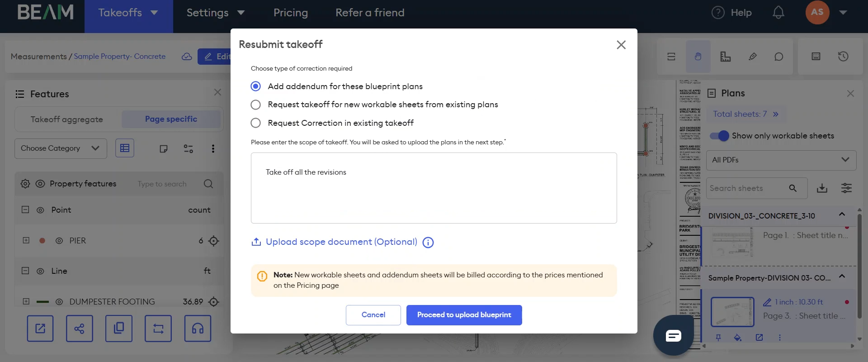Viewport: 868px width, 362px height.
Task: Select Request Correction in existing takeoff
Action: [x=256, y=123]
